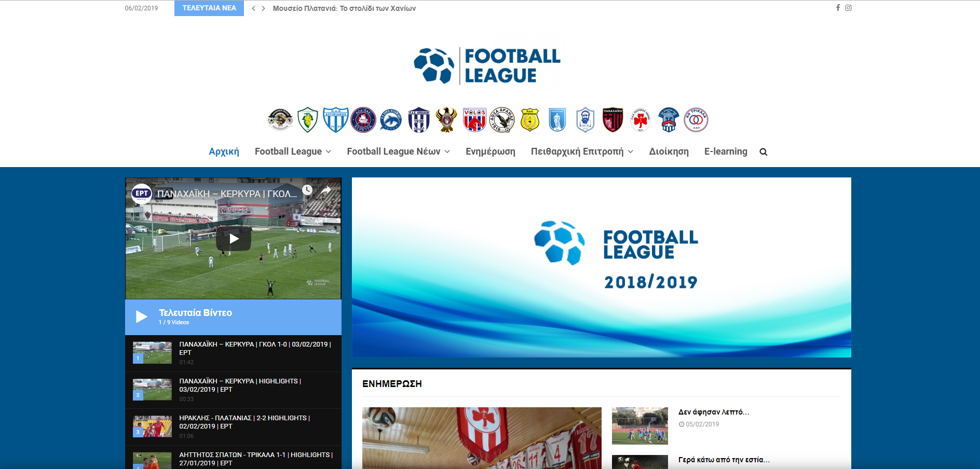Go to Αρχική home page

pyautogui.click(x=224, y=151)
